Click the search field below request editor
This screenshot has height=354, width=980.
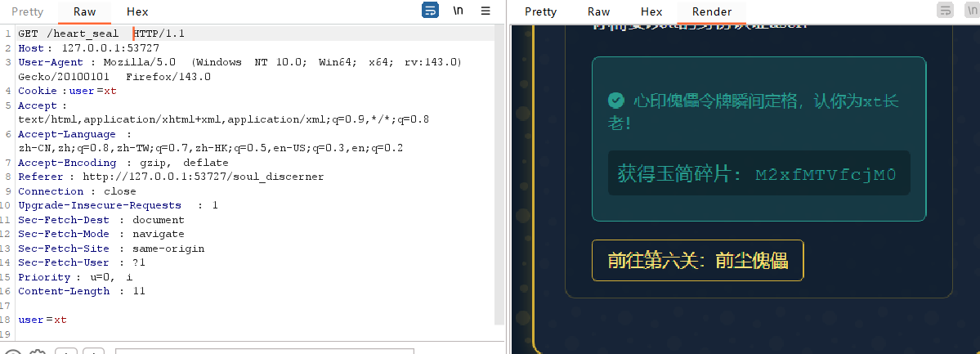click(x=263, y=352)
